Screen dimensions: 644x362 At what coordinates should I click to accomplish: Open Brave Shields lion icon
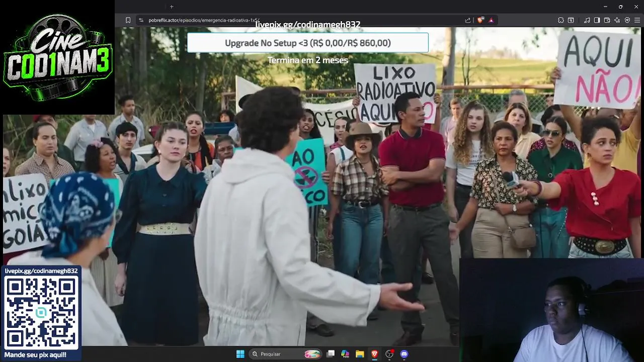click(x=480, y=20)
